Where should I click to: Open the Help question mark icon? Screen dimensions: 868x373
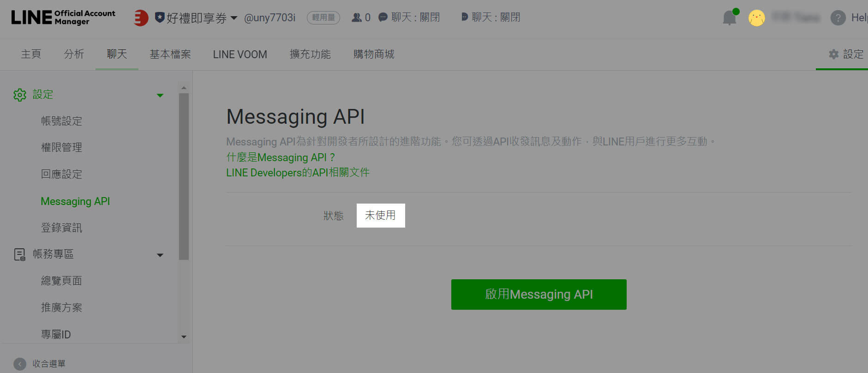click(x=838, y=18)
